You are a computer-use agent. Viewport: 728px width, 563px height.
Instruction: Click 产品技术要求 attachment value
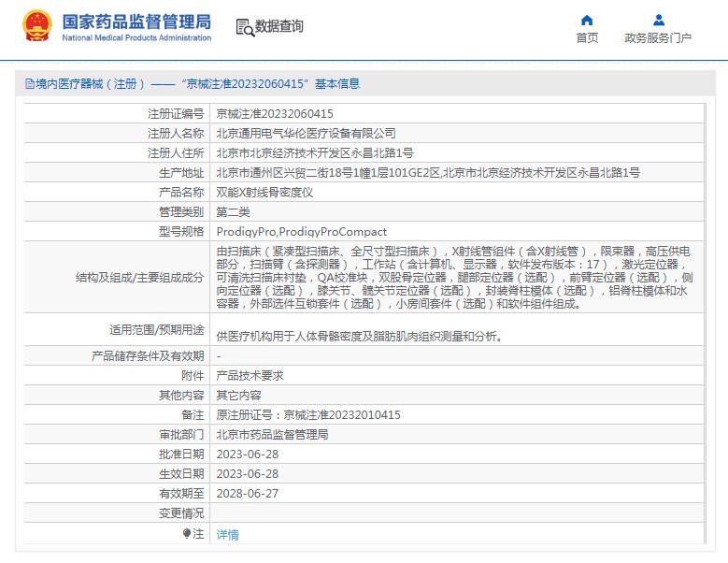pyautogui.click(x=250, y=375)
